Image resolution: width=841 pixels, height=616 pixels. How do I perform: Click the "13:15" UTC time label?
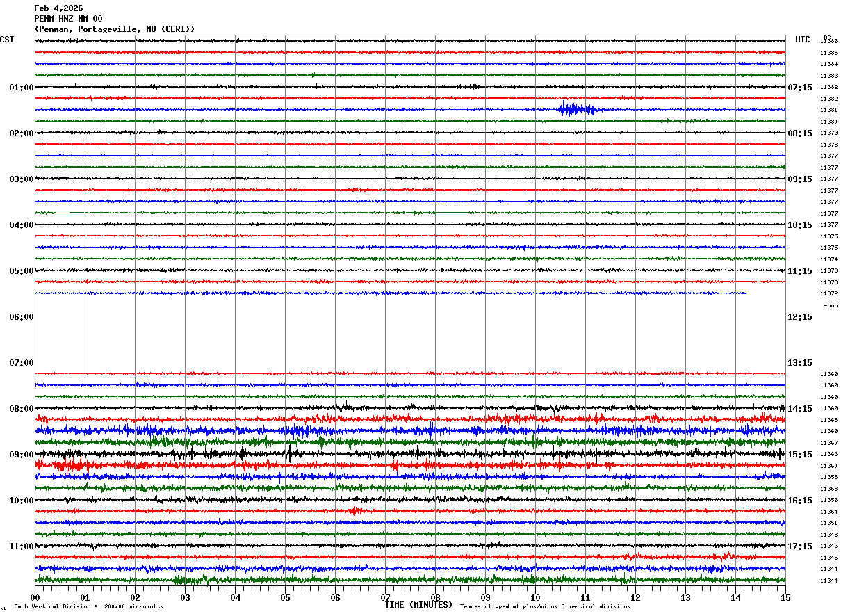pos(800,363)
